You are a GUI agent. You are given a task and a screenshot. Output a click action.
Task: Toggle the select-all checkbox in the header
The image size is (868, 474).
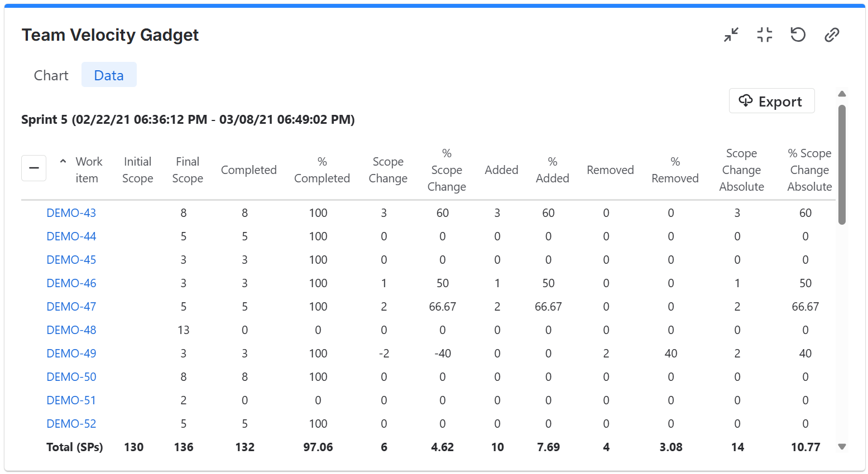(33, 168)
